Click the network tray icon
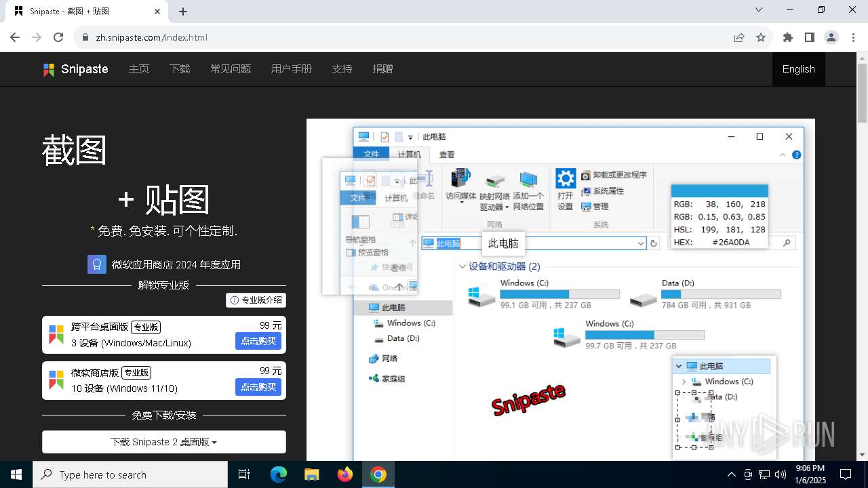The image size is (868, 488). [x=764, y=474]
